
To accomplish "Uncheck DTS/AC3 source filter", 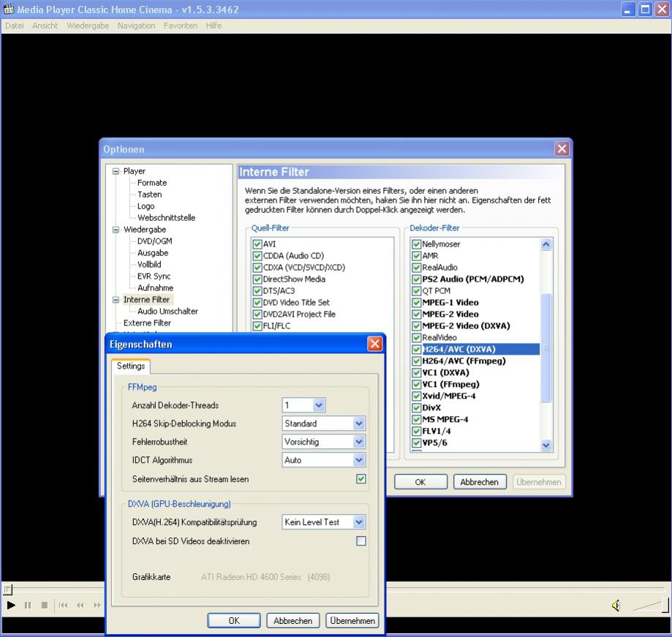I will click(257, 291).
